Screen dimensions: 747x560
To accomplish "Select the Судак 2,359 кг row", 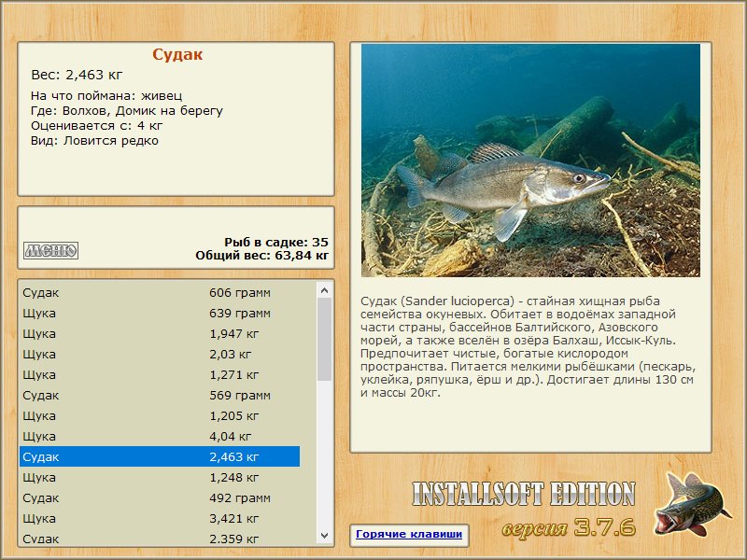I will tap(160, 538).
